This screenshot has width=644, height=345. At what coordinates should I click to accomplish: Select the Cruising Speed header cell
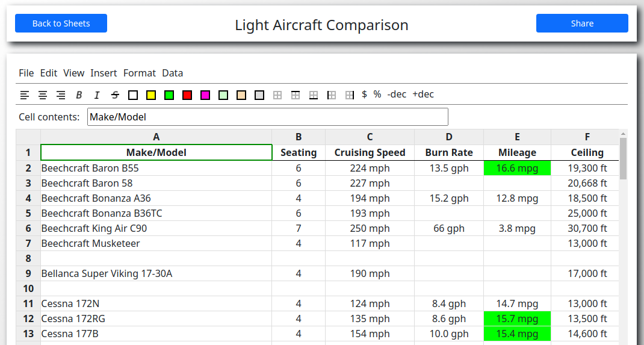370,152
